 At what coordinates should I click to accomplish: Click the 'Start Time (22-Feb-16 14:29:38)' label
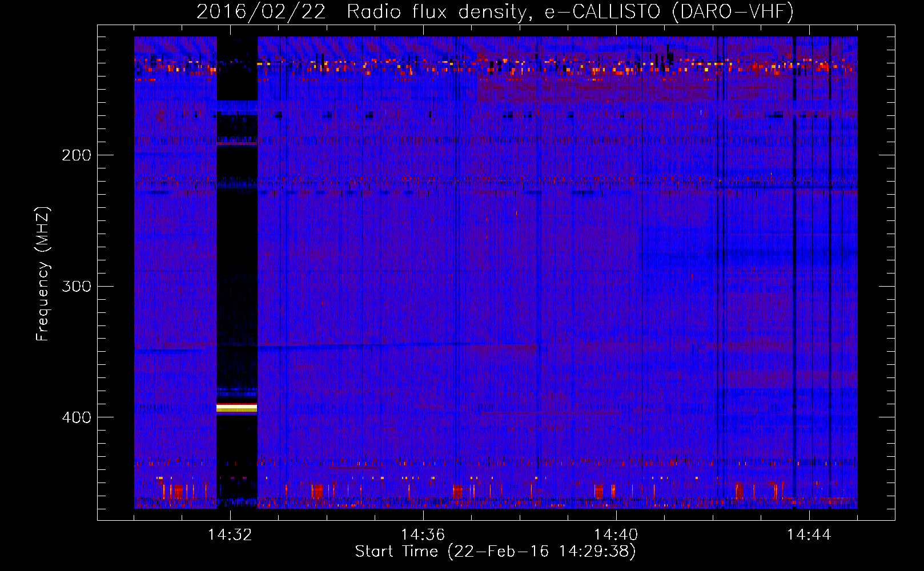[495, 552]
